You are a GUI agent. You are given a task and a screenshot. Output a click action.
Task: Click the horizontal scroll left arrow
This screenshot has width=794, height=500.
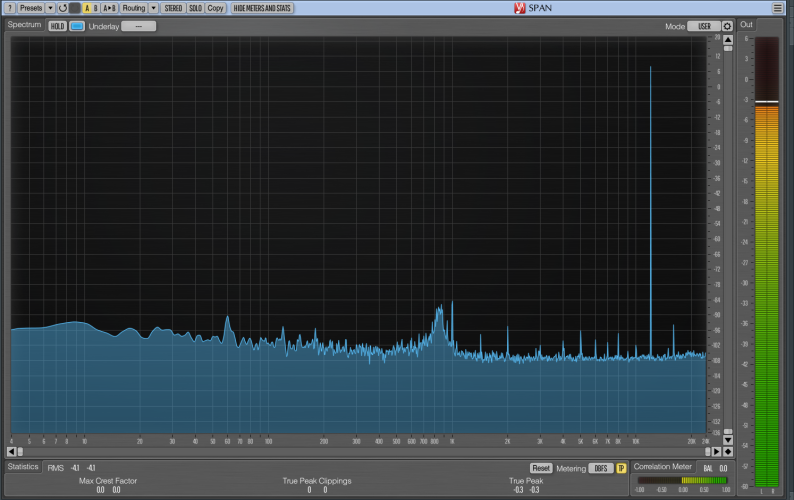click(x=11, y=451)
